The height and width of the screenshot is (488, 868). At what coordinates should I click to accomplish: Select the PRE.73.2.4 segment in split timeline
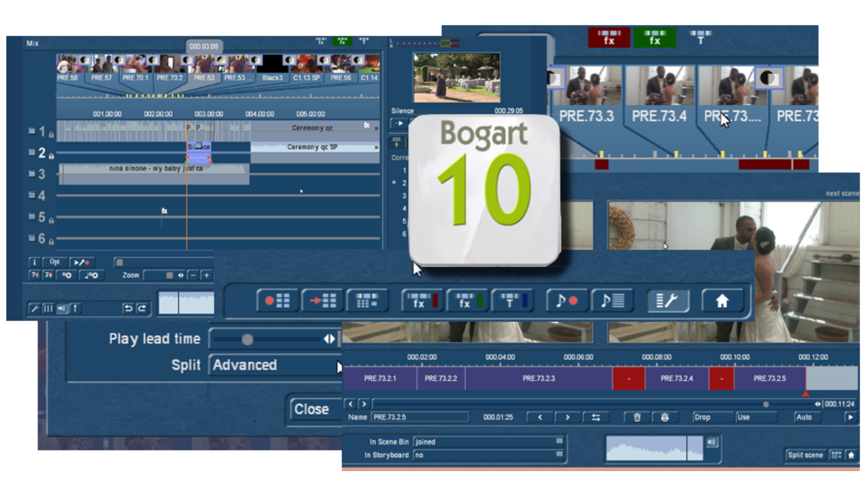(x=677, y=379)
